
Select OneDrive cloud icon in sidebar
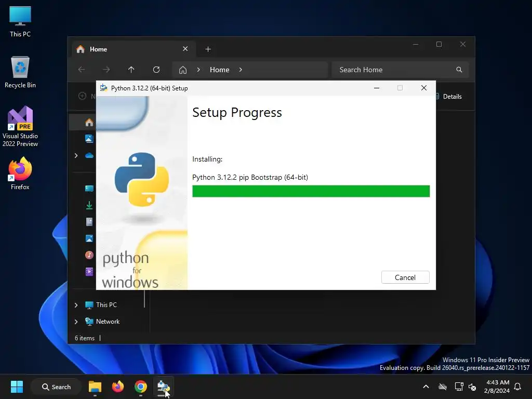89,155
